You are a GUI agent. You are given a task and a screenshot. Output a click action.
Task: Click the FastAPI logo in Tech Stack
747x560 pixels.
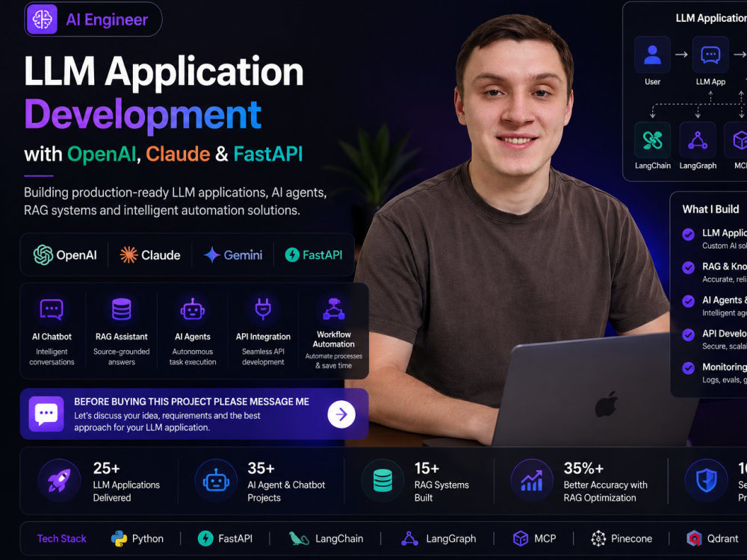click(x=205, y=538)
